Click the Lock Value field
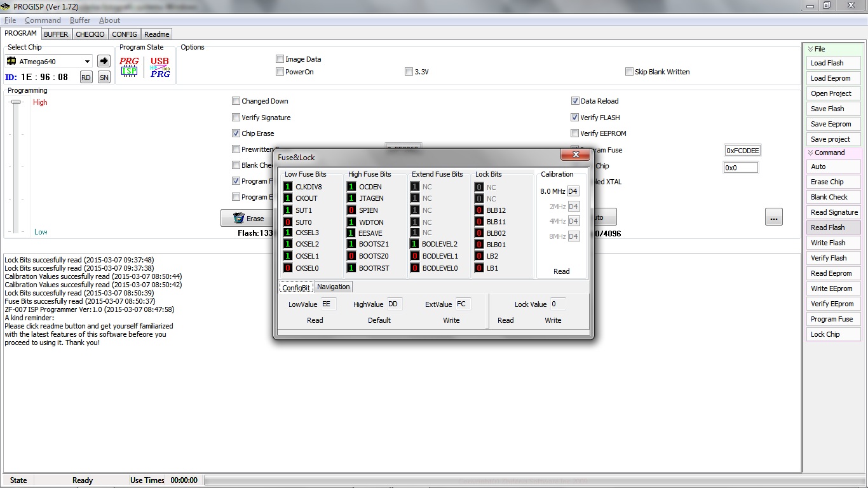Screen dimensions: 868x488 coord(557,304)
